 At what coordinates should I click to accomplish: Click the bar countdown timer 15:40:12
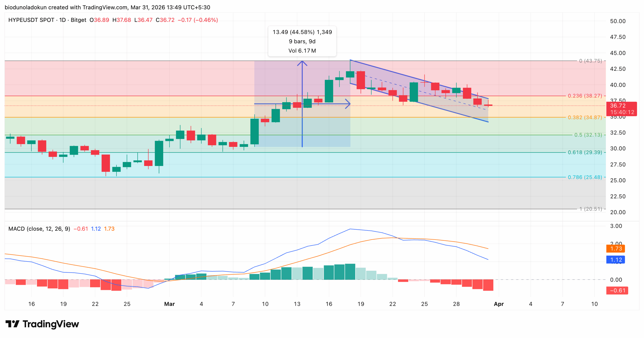click(x=622, y=112)
